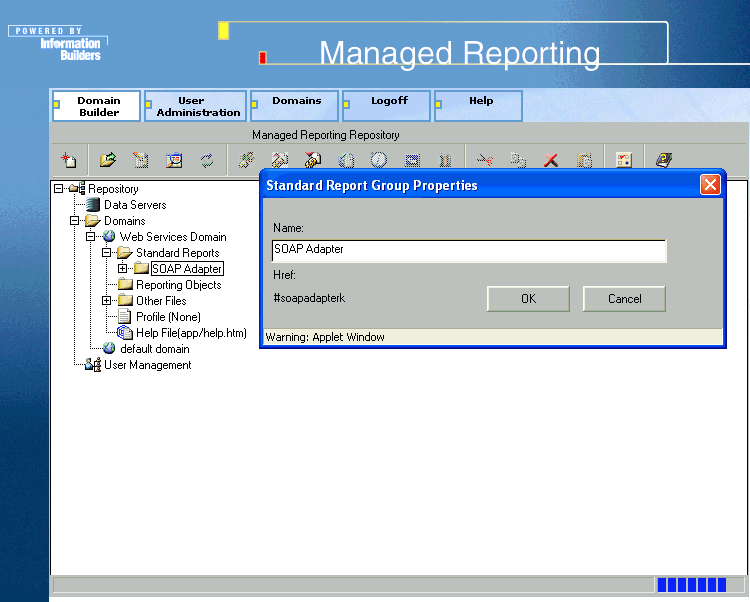Click the scissors Cut toolbar icon
Viewport: 750px width, 602px height.
(485, 160)
